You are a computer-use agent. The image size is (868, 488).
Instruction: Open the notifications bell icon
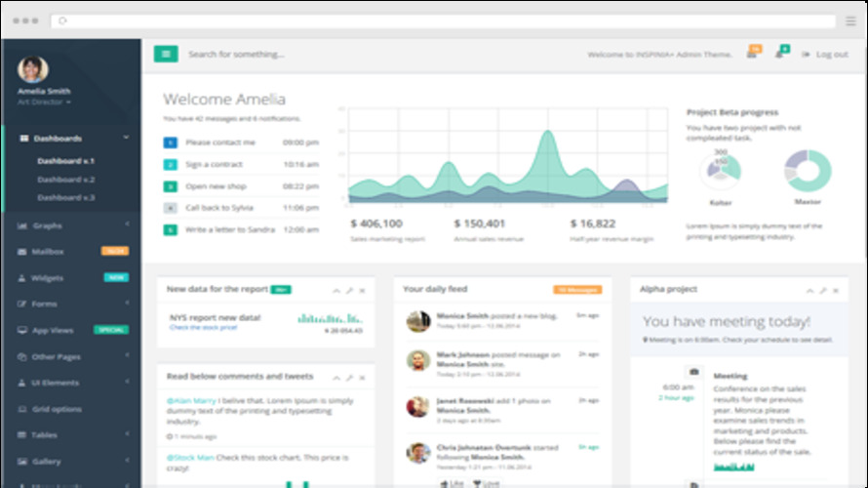tap(779, 55)
